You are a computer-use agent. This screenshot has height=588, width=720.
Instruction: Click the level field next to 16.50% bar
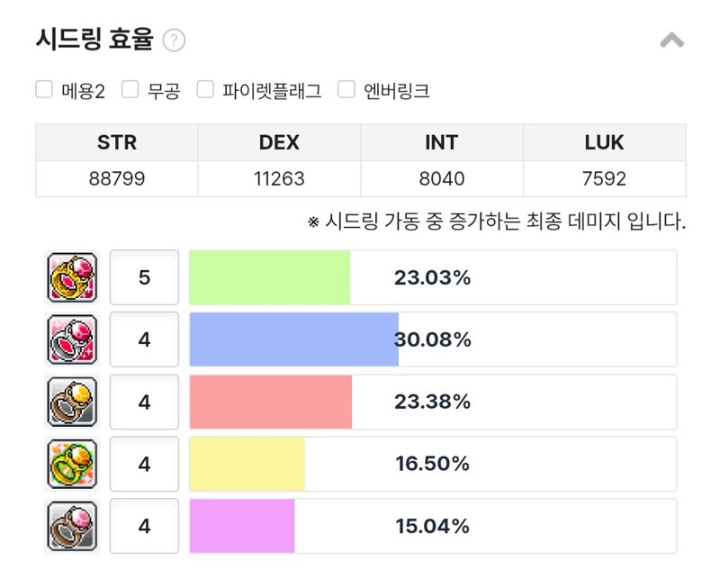tap(144, 464)
